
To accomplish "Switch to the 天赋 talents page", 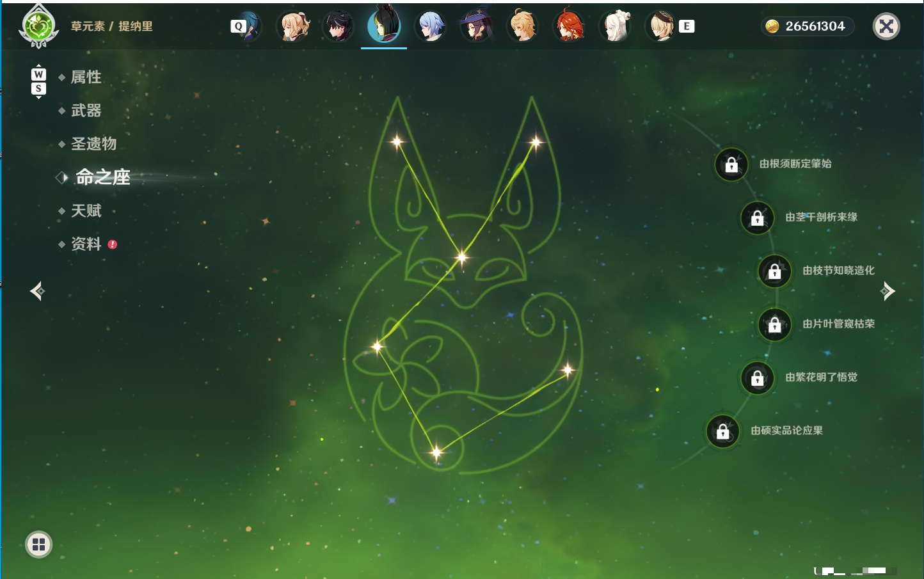I will pos(86,210).
